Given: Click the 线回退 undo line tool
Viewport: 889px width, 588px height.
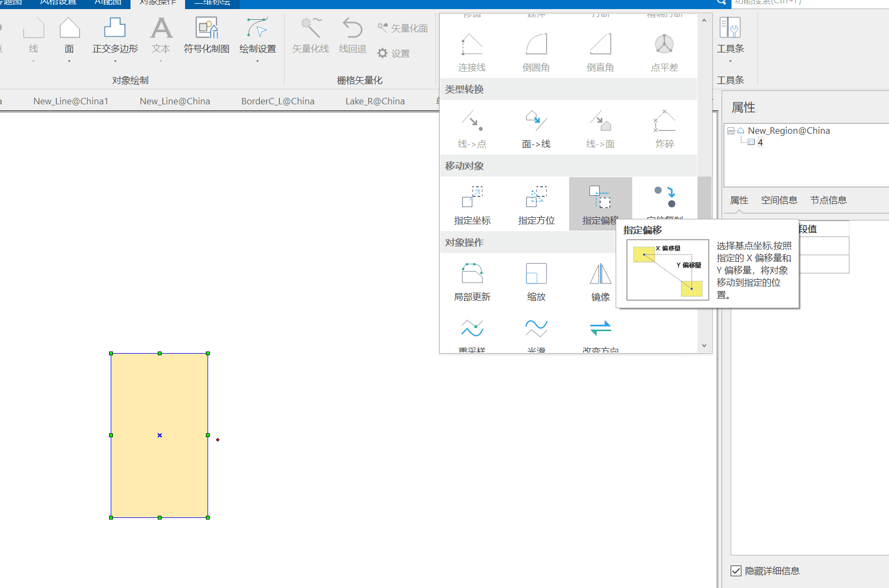Looking at the screenshot, I should [352, 35].
